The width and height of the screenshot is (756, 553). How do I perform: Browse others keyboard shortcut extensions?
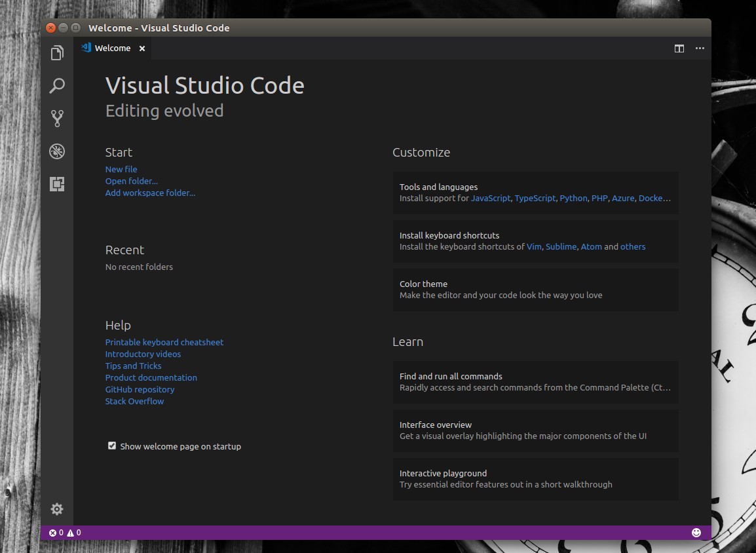point(633,247)
